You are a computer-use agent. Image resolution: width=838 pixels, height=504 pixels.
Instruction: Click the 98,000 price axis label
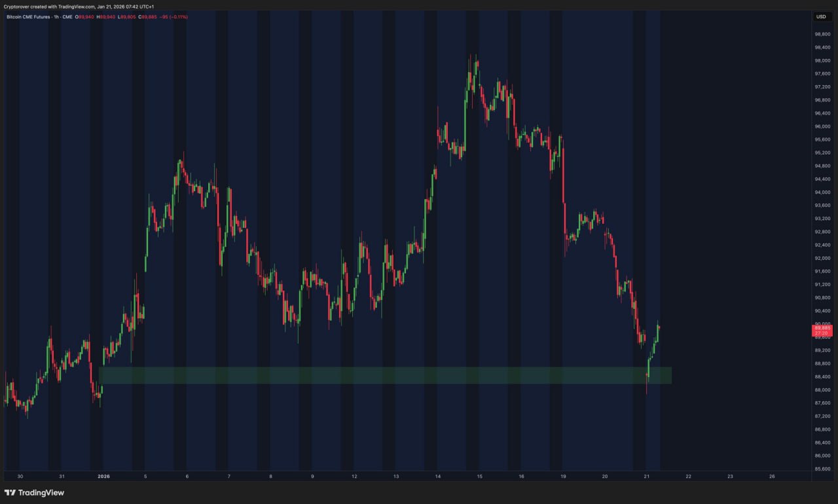click(822, 61)
